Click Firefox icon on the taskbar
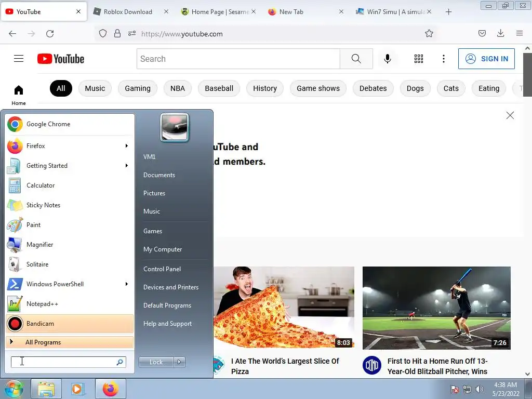This screenshot has width=532, height=399. point(110,389)
